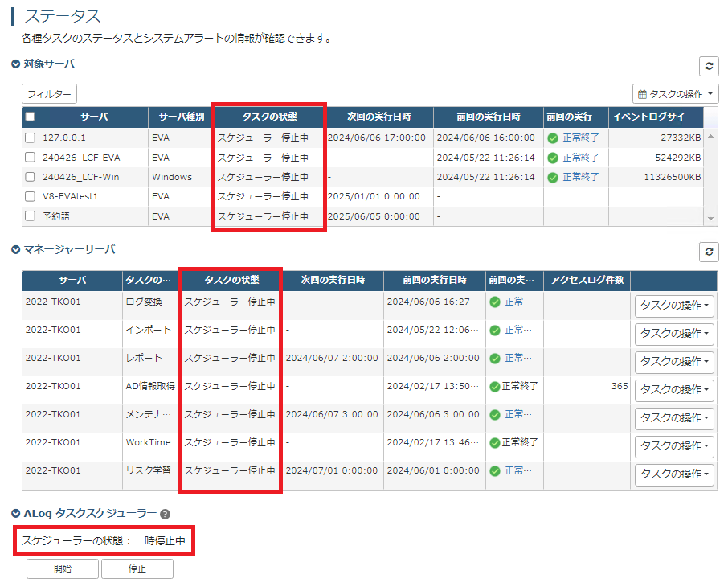Click the green check icon in the 127.0.0.1 row
Viewport: 728px width, 583px height.
click(x=553, y=138)
